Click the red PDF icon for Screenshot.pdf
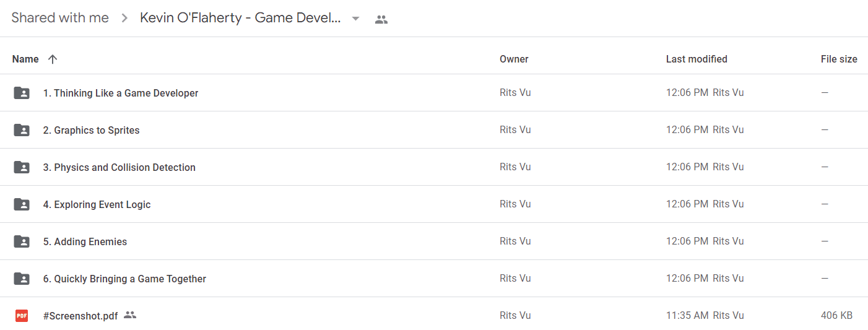The width and height of the screenshot is (868, 330). [22, 316]
